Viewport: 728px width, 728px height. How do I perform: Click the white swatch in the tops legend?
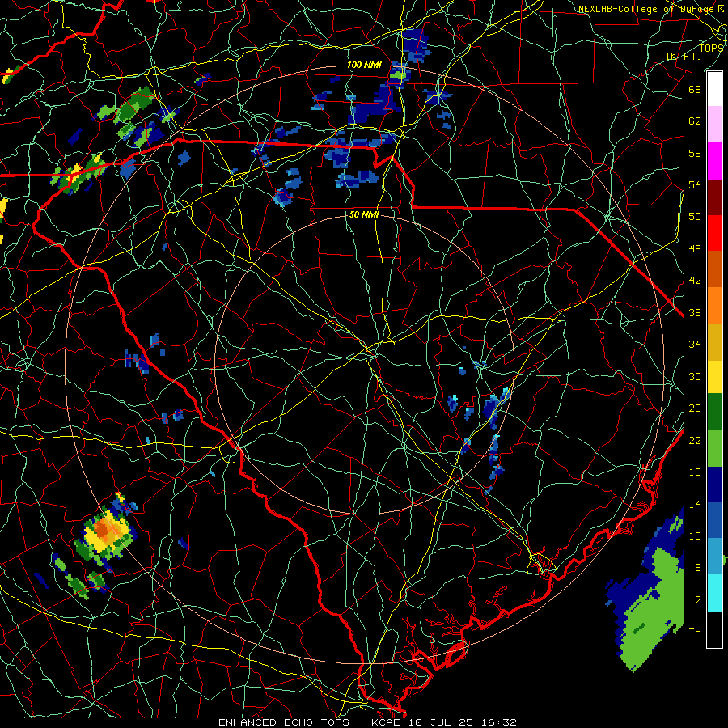[x=714, y=89]
